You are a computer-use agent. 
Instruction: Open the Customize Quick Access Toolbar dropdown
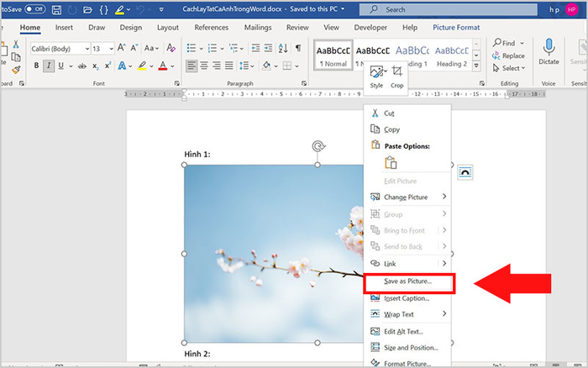click(161, 10)
